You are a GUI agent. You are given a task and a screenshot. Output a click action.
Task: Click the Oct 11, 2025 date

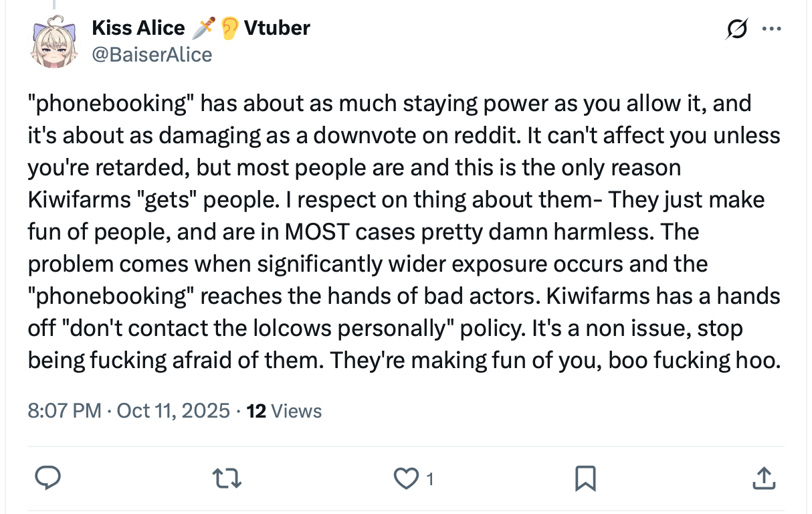point(173,410)
